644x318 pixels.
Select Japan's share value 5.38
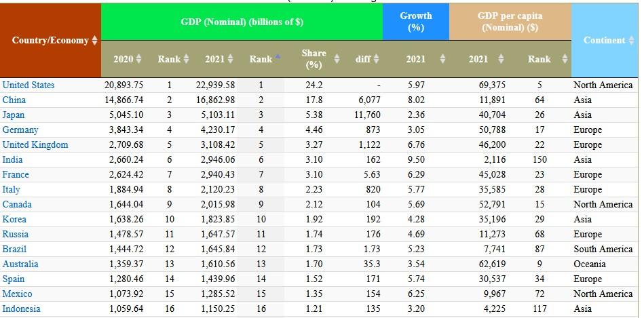pyautogui.click(x=314, y=115)
